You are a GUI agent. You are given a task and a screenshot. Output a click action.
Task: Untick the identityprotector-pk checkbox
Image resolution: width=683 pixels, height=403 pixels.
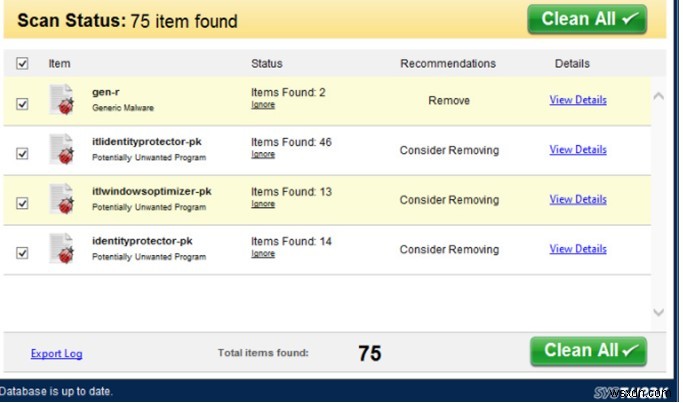point(23,253)
